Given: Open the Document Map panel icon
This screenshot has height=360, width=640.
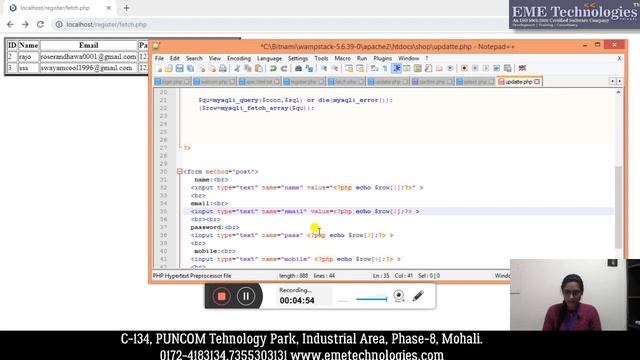Looking at the screenshot, I should (417, 68).
